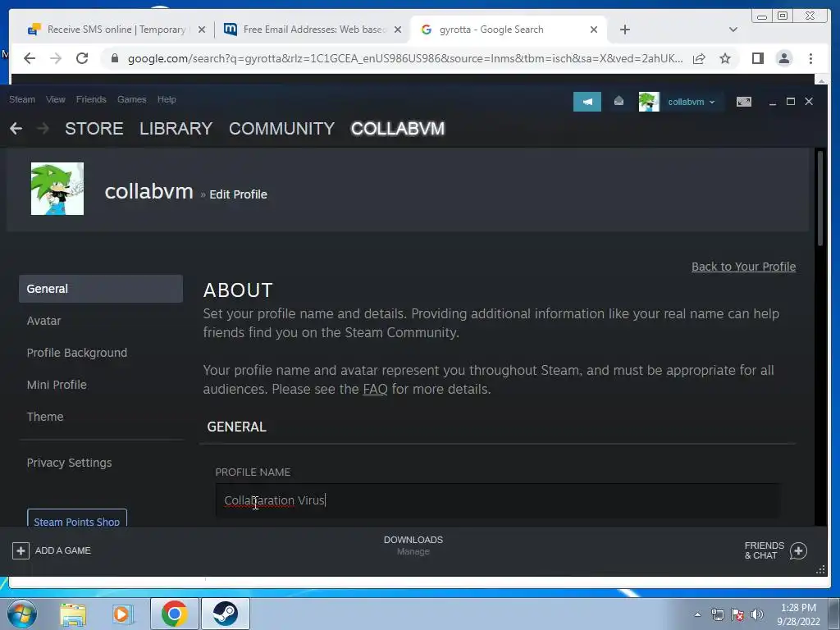Go to the STORE tab
The image size is (840, 630).
94,129
